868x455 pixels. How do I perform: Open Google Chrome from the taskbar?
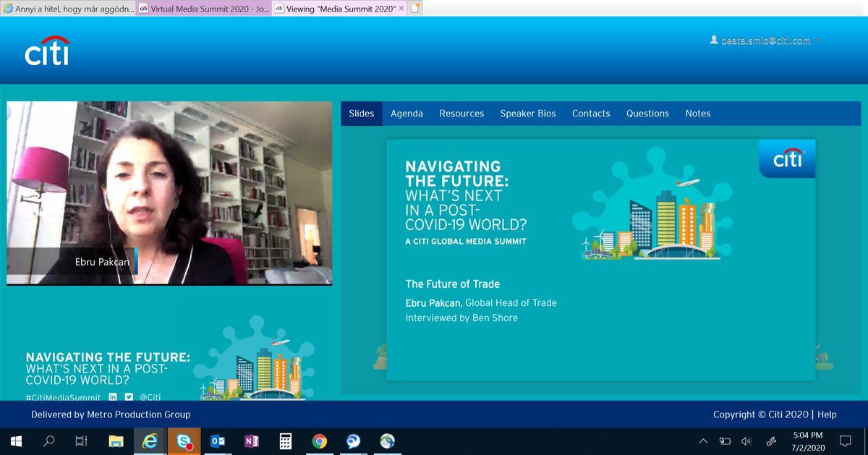click(x=320, y=441)
